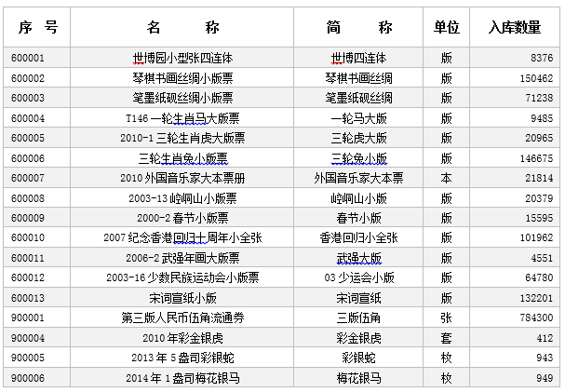Click abbreviation 三轮兔小版
The width and height of the screenshot is (565, 392).
tap(358, 158)
